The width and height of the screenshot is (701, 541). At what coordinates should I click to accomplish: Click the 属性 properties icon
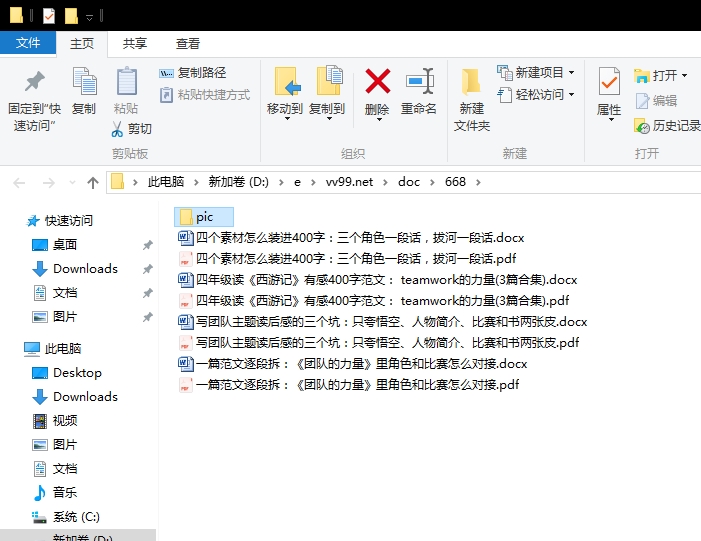point(609,81)
